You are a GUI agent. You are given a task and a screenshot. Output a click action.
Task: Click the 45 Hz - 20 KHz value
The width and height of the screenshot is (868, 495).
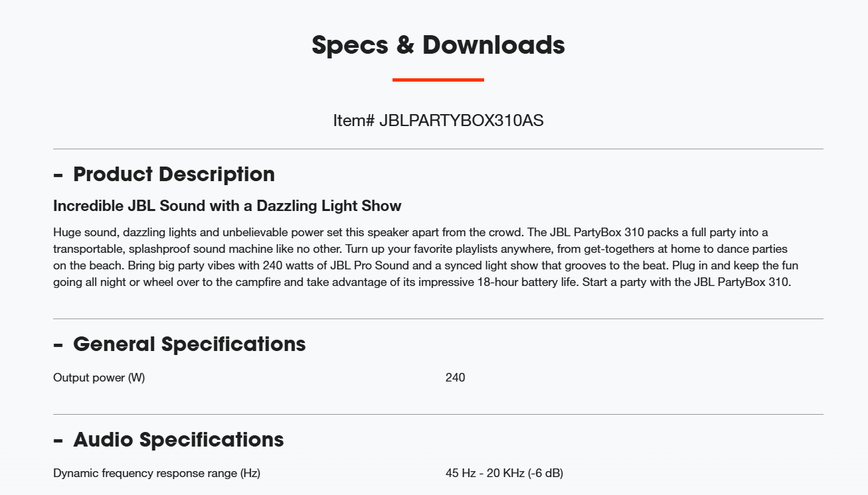505,473
